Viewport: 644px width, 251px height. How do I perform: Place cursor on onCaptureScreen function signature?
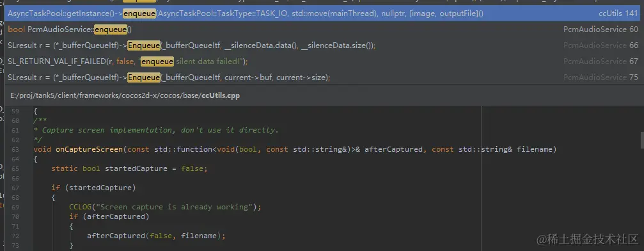(295, 149)
